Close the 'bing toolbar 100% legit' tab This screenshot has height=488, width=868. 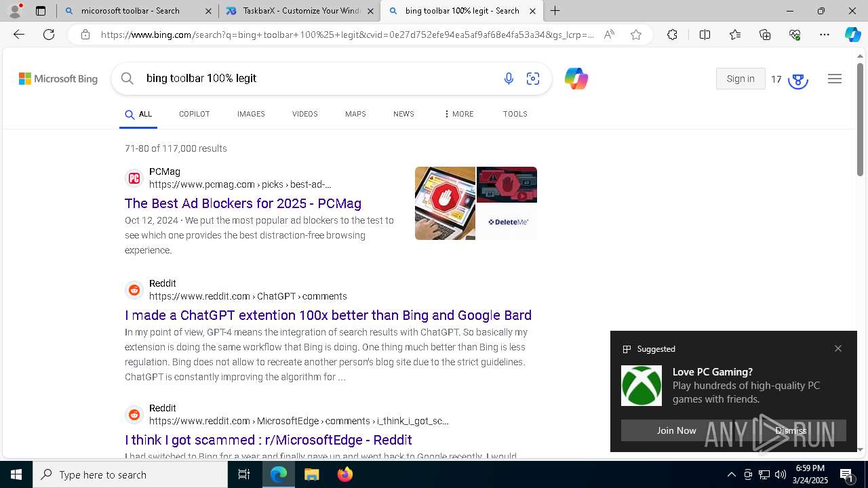pyautogui.click(x=532, y=12)
